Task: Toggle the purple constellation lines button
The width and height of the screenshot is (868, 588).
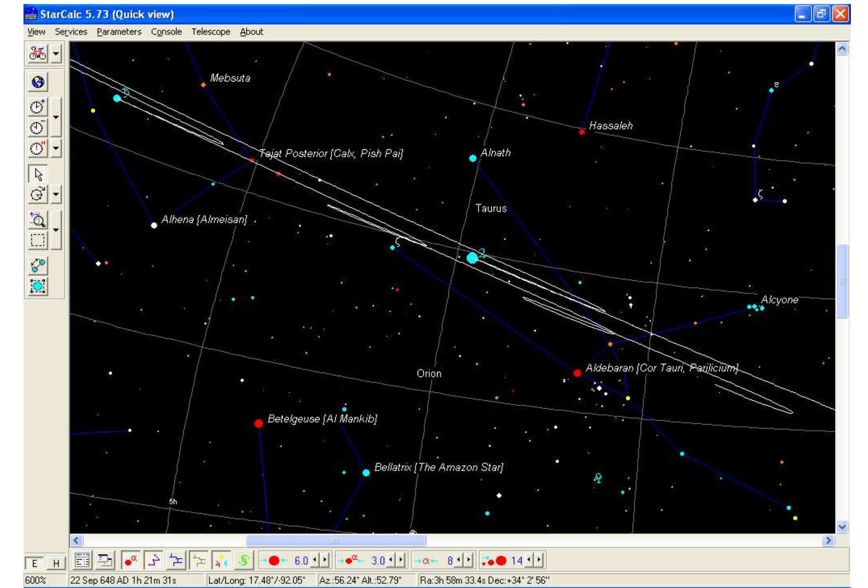Action: [x=153, y=561]
